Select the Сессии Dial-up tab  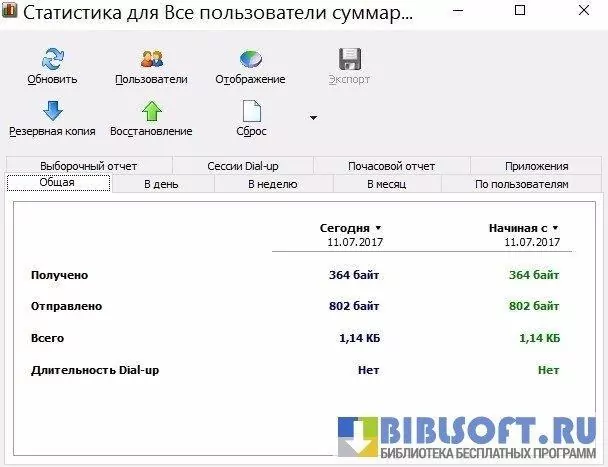(x=243, y=166)
